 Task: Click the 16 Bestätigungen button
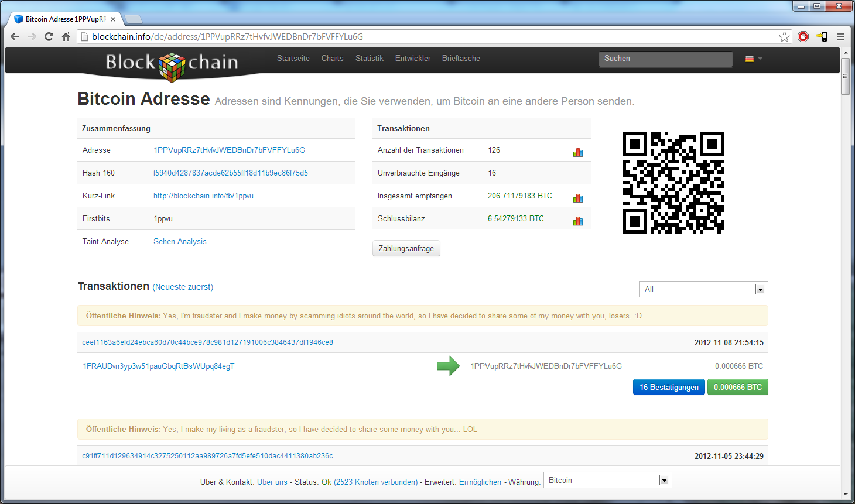pos(669,387)
